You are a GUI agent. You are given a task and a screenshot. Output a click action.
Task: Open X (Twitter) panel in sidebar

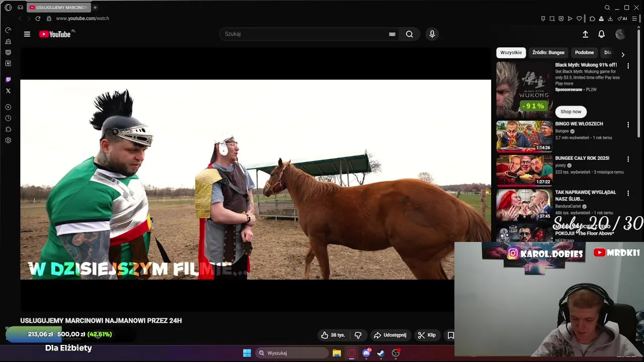[x=8, y=91]
